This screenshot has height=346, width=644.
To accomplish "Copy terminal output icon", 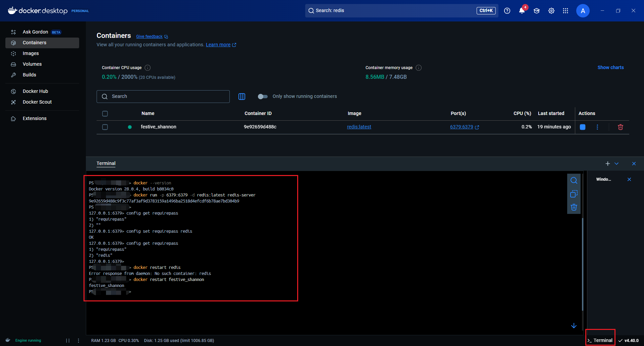I will click(574, 194).
